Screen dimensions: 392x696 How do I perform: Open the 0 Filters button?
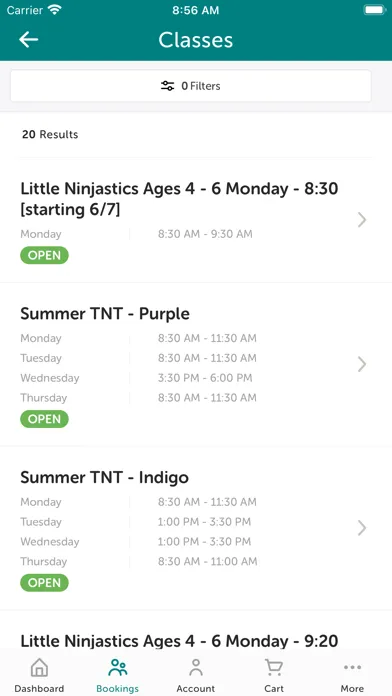pyautogui.click(x=191, y=86)
